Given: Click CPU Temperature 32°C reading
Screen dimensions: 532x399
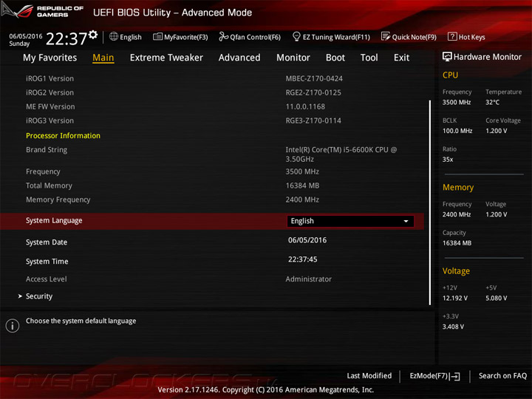Looking at the screenshot, I should pyautogui.click(x=492, y=103).
